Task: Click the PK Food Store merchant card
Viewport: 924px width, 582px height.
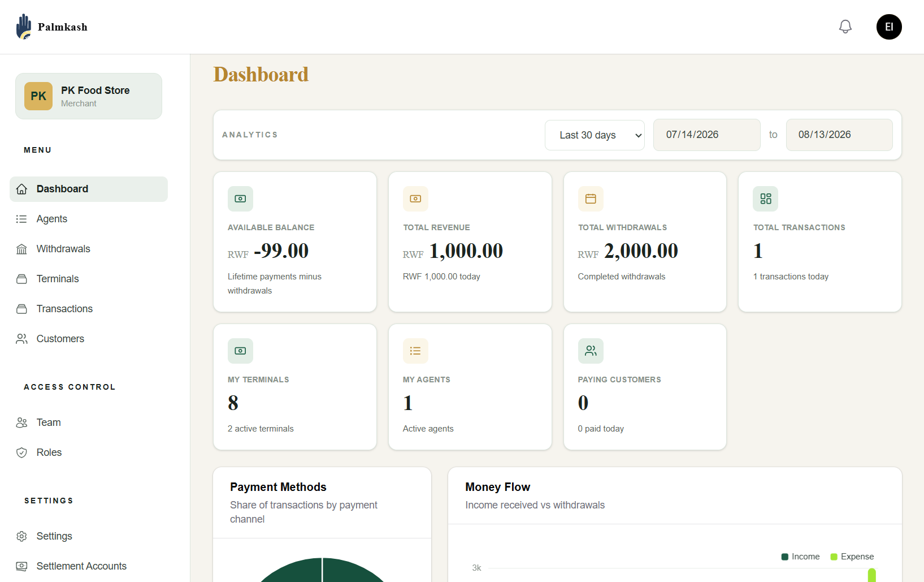Action: point(89,96)
